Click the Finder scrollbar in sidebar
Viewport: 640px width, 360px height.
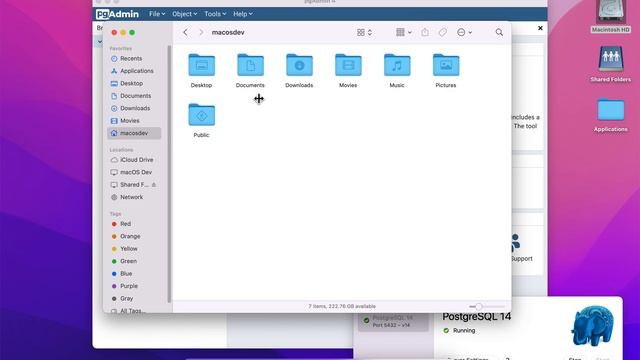[x=169, y=173]
